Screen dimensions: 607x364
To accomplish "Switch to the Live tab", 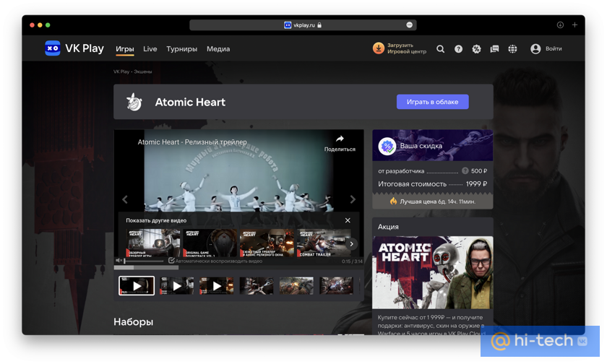I will [150, 48].
